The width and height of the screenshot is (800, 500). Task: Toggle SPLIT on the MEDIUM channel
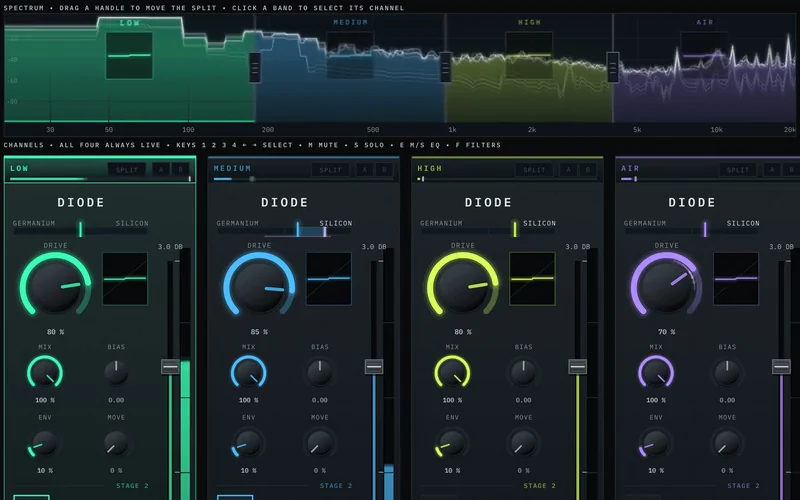coord(330,170)
